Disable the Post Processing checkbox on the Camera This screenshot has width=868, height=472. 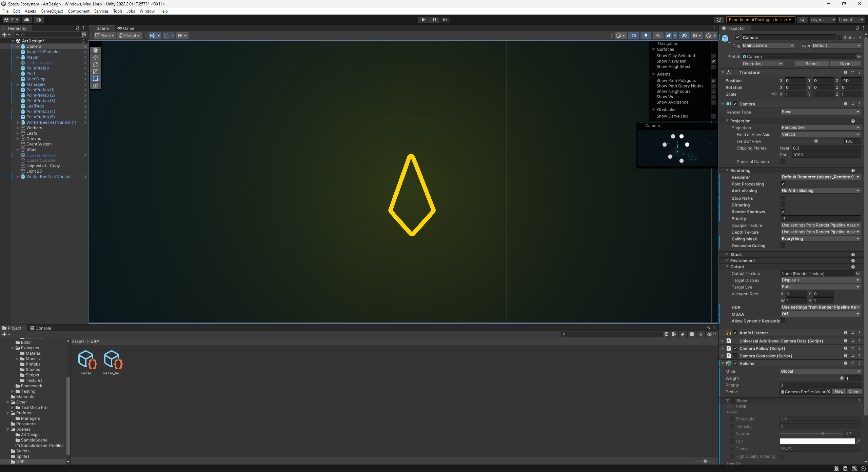point(783,184)
